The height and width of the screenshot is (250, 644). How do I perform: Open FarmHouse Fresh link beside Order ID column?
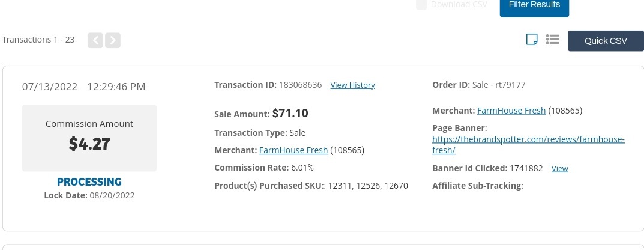click(511, 110)
